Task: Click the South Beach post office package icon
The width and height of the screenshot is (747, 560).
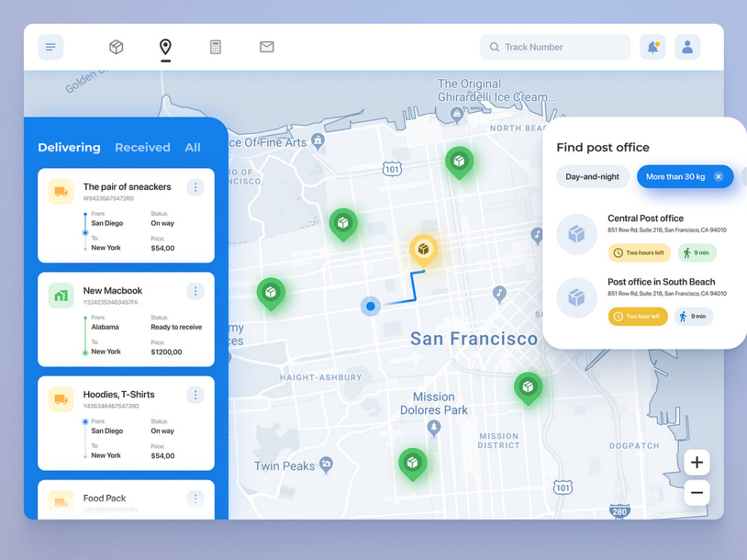Action: point(577,298)
